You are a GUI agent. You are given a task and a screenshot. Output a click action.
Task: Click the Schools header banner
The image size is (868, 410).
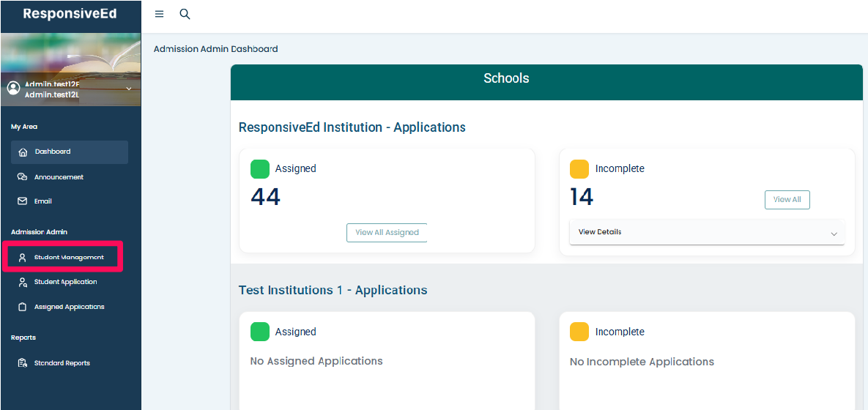[506, 79]
